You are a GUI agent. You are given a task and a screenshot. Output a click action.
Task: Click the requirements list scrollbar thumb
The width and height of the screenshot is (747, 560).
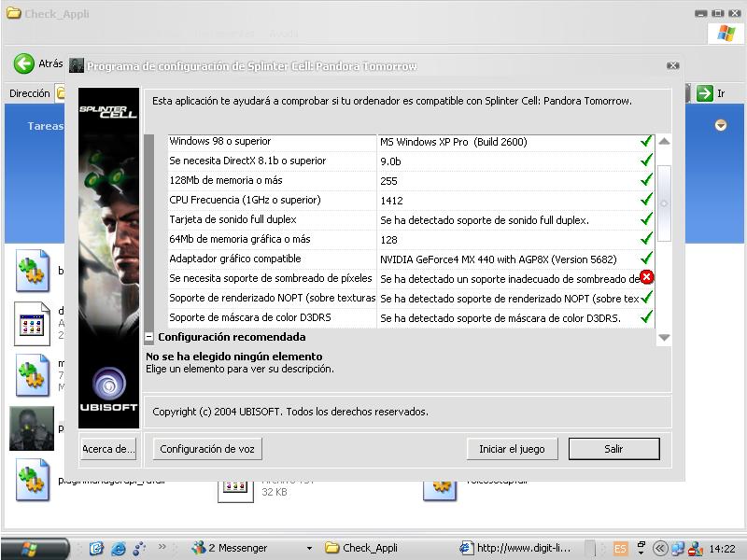coord(664,203)
